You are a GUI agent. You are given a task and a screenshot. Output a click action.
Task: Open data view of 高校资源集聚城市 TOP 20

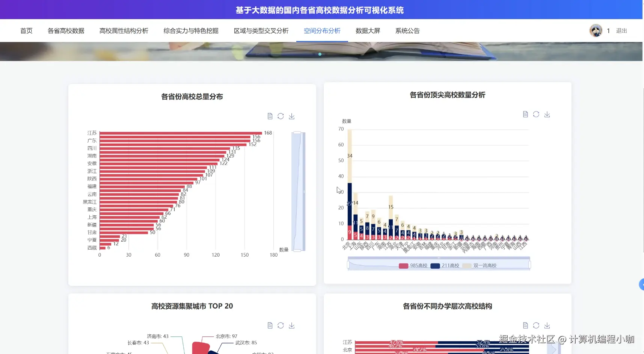tap(270, 325)
